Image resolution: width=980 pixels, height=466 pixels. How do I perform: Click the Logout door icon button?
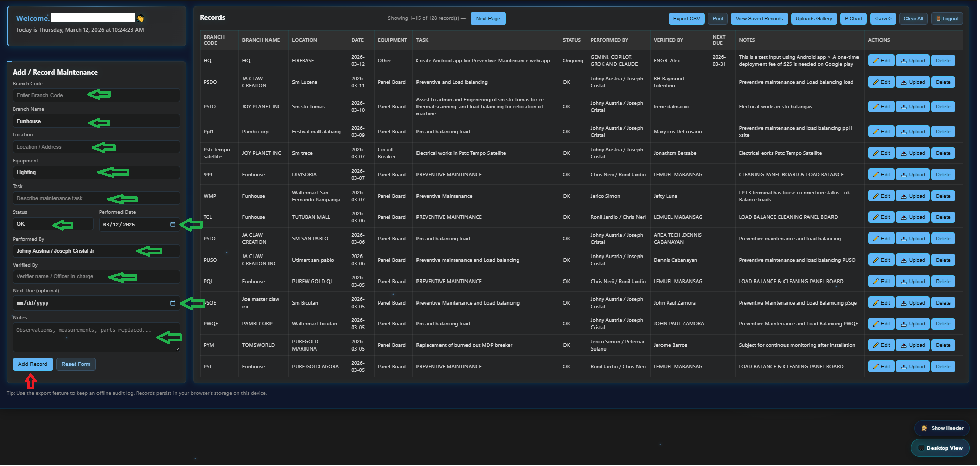click(x=938, y=19)
